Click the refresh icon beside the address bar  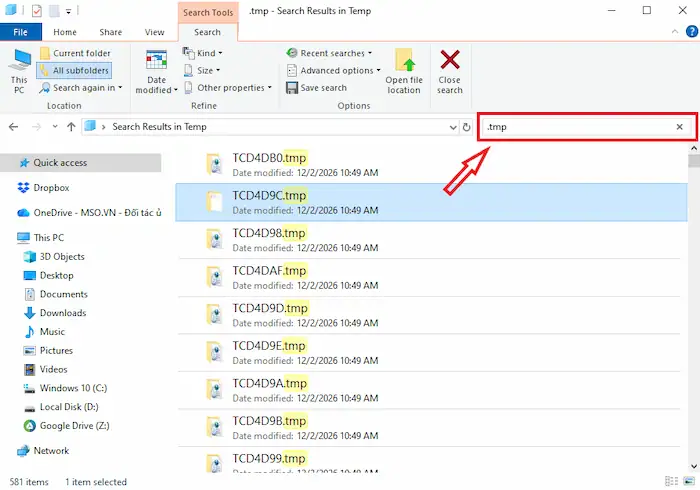[x=466, y=127]
